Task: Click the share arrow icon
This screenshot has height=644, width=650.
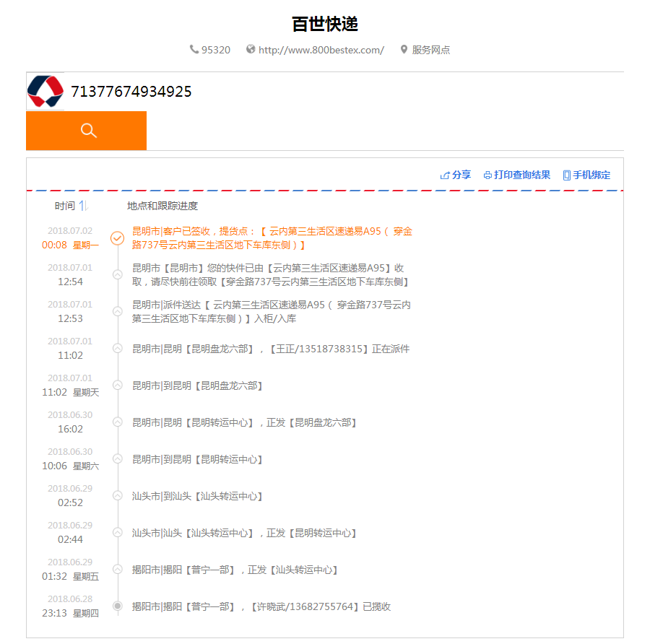Action: click(445, 175)
